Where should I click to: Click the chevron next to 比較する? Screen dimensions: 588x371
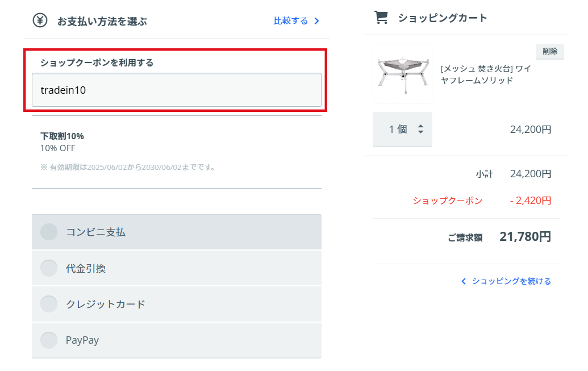tap(317, 21)
